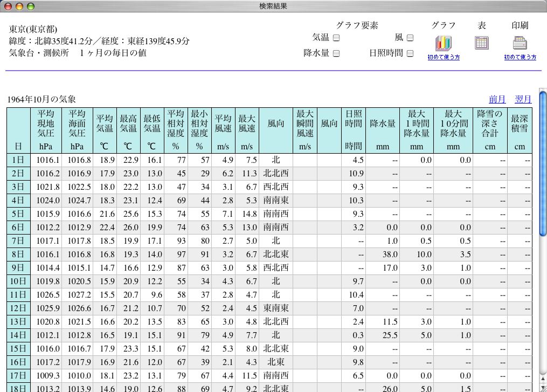Open 初めて使う方 link under graph icon
The height and width of the screenshot is (392, 547).
point(444,57)
